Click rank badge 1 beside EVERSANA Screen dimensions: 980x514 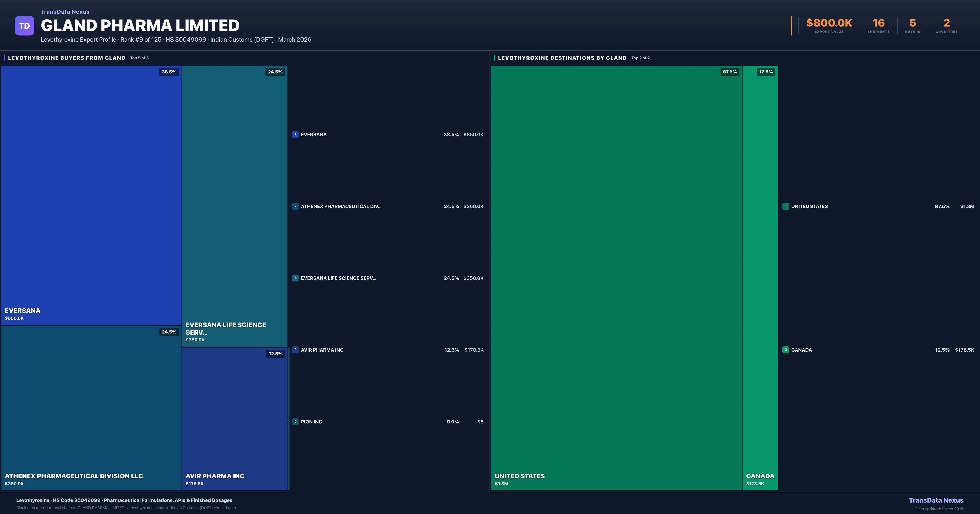(295, 135)
